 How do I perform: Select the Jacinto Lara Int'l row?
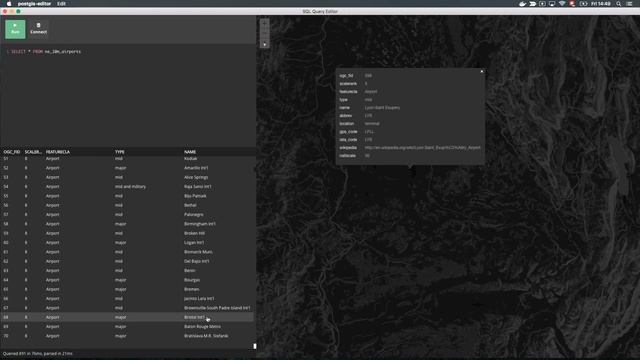[x=127, y=298]
